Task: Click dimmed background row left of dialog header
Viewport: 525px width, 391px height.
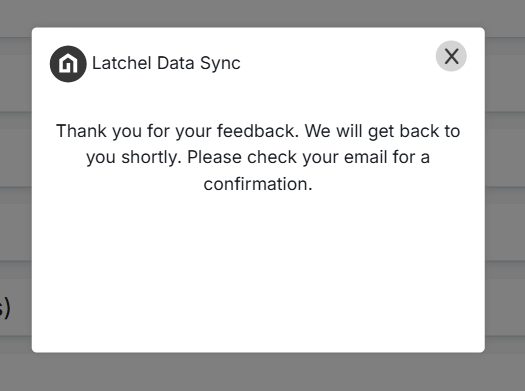Action: pyautogui.click(x=15, y=64)
